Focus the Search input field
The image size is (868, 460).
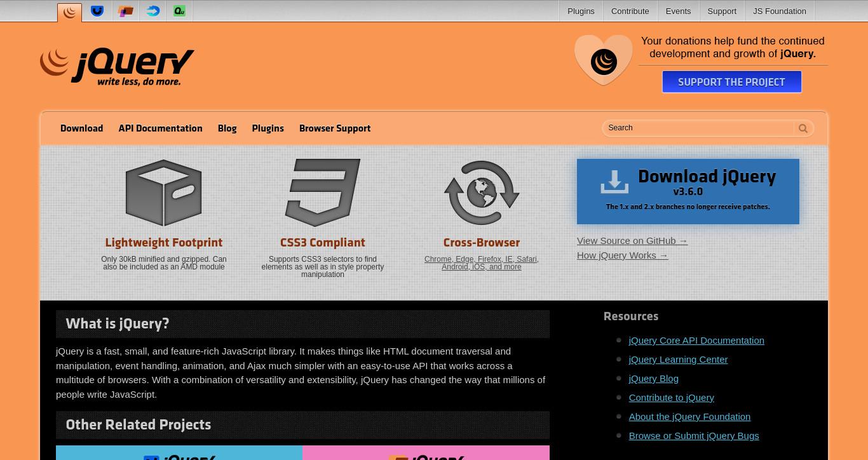click(x=699, y=128)
